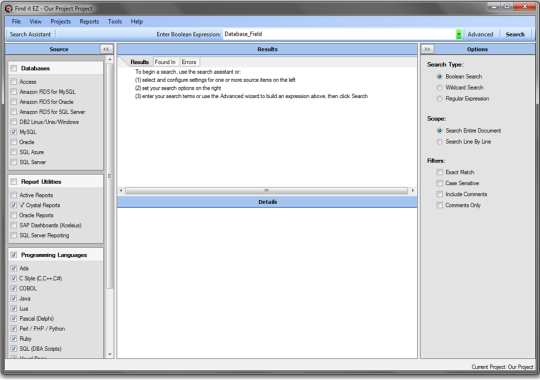Screen dimensions: 540x380
Task: Enable the Oracle database checkbox
Action: point(13,142)
